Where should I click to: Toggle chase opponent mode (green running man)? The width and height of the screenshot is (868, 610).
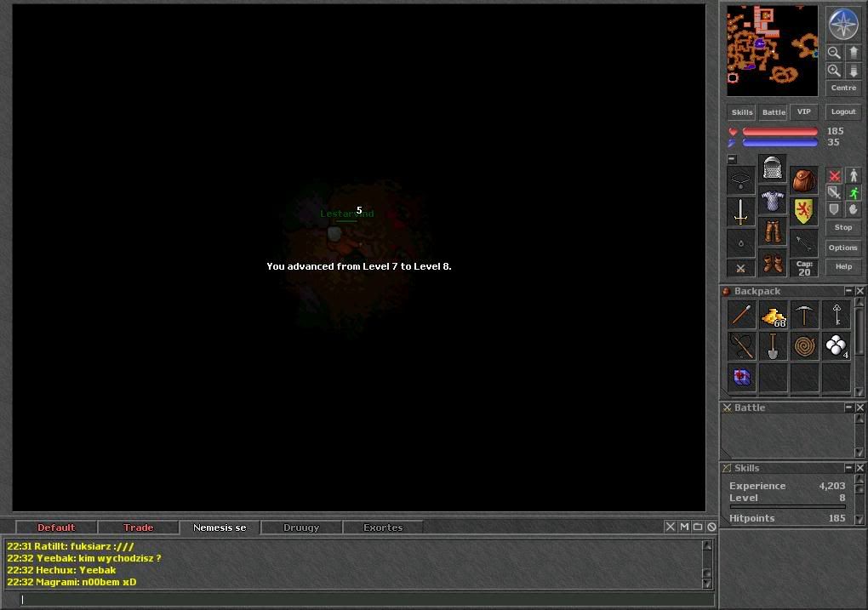pos(853,192)
